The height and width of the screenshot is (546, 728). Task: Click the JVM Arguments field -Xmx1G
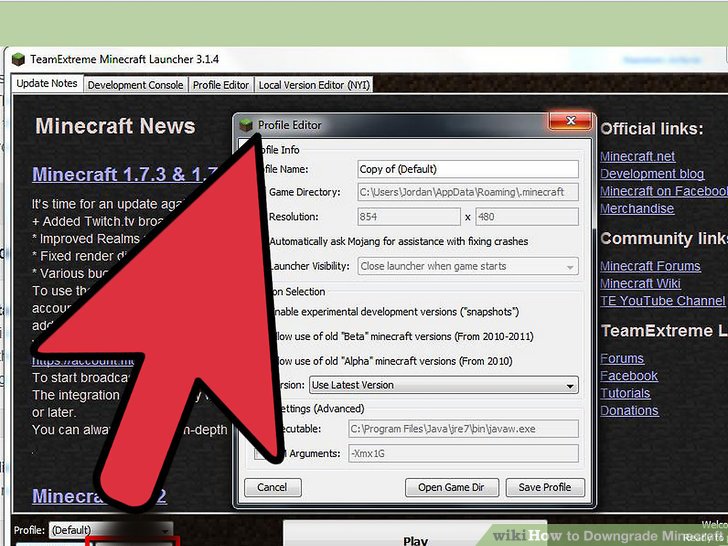click(463, 454)
